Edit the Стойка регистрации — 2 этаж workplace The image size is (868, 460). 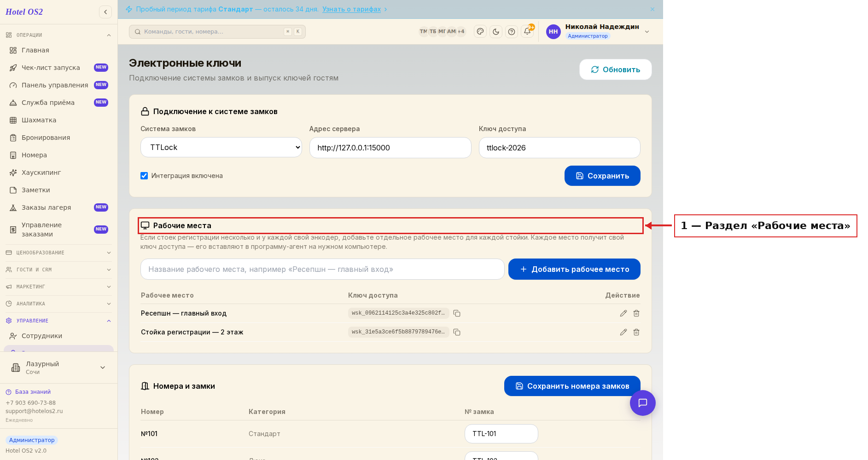[x=623, y=332]
